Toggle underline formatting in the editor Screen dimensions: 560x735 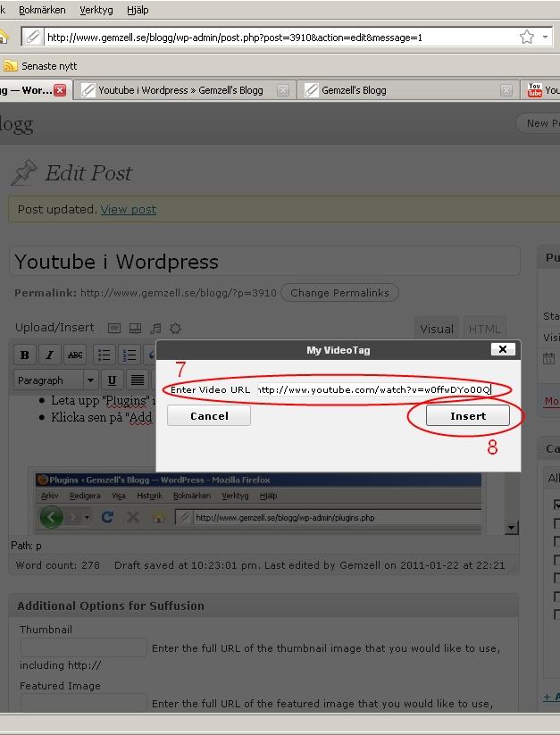tap(112, 380)
